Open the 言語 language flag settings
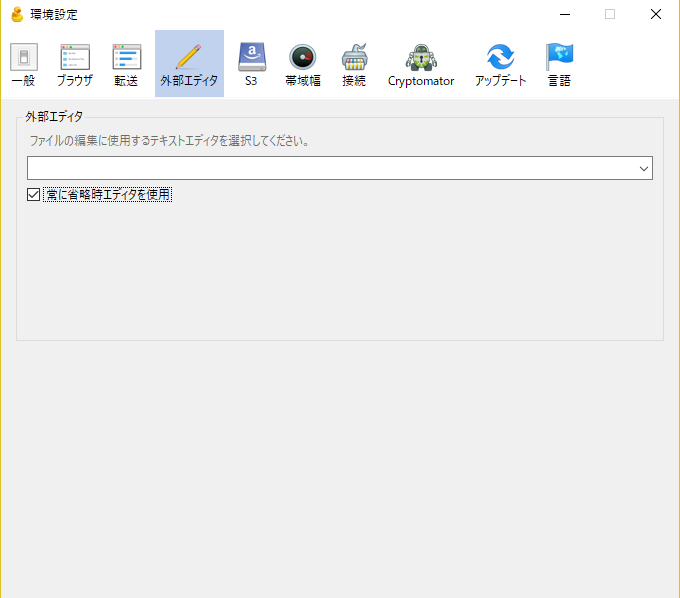The image size is (680, 598). pyautogui.click(x=559, y=64)
